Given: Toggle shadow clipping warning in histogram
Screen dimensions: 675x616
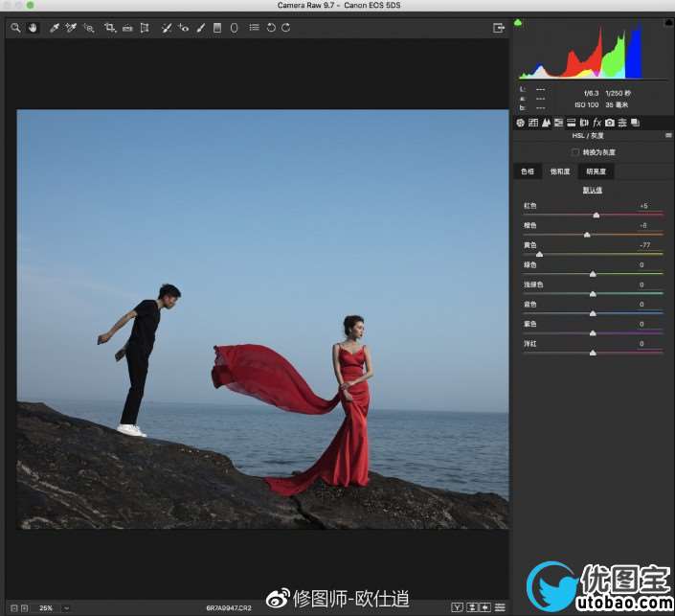Looking at the screenshot, I should pos(518,22).
